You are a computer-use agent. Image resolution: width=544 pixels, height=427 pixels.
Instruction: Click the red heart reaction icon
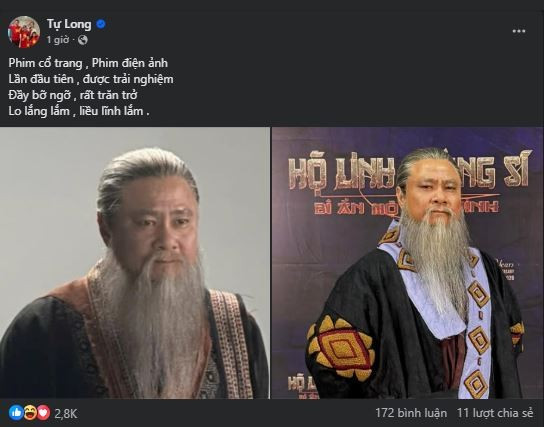(43, 413)
